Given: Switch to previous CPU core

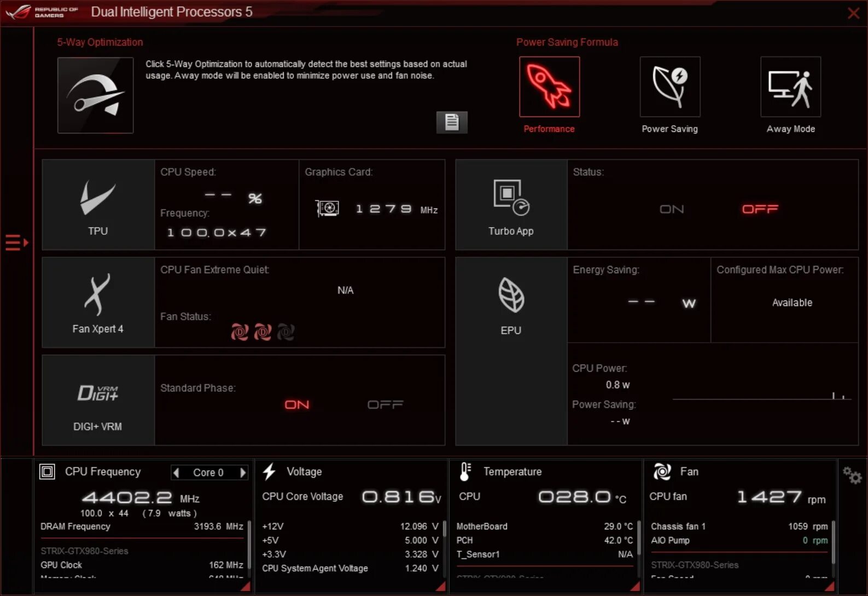Looking at the screenshot, I should 176,472.
